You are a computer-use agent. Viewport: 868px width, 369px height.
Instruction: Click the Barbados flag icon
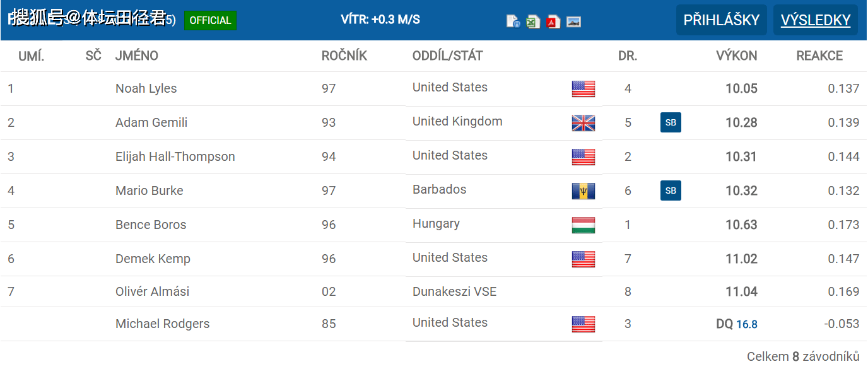pos(583,191)
